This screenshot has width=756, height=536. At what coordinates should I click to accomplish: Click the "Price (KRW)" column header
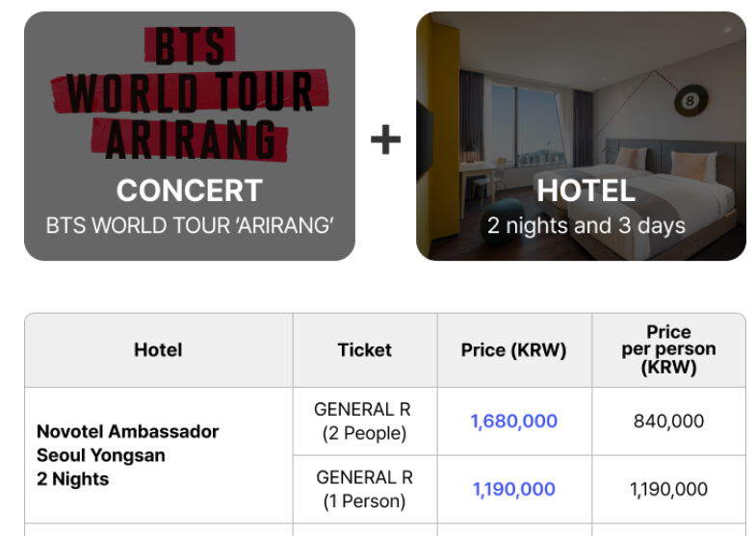point(513,350)
